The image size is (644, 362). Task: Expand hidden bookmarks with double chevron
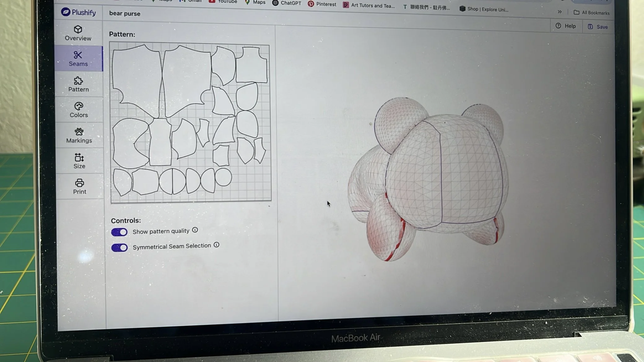(x=559, y=12)
